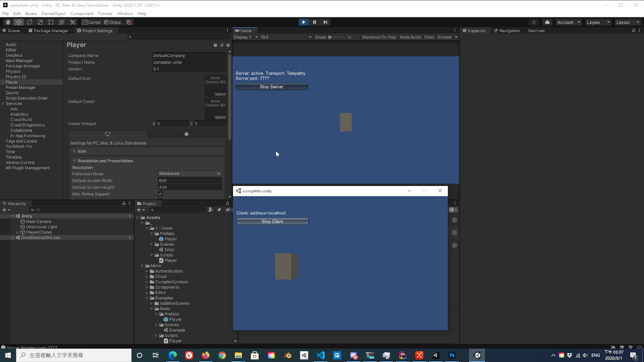Search by type icon in Project
The image size is (644, 362).
[210, 210]
